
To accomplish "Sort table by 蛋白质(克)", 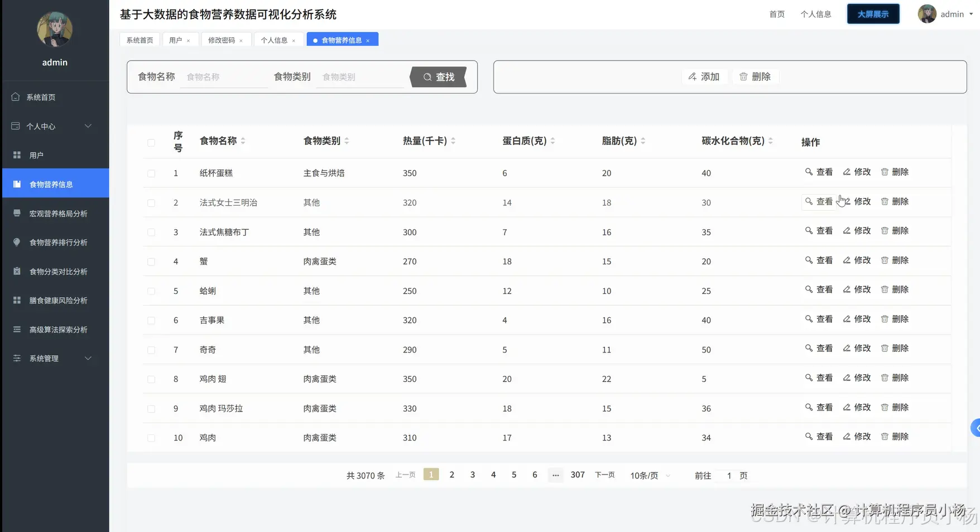I will [553, 141].
